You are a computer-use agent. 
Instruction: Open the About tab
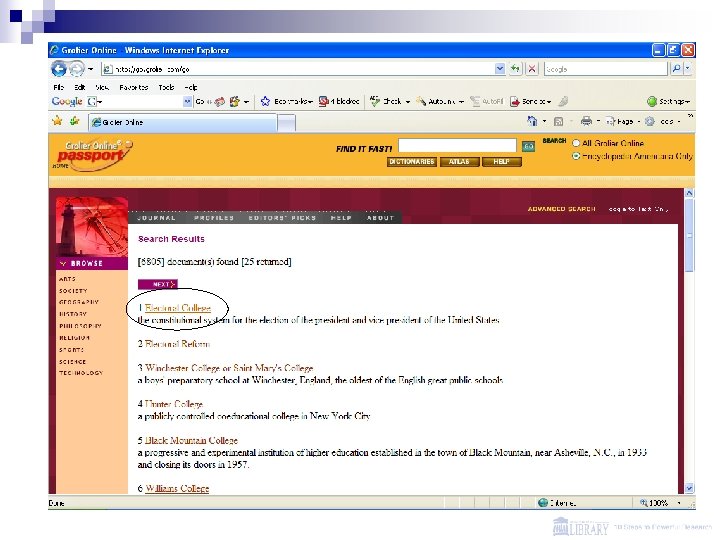(x=380, y=218)
